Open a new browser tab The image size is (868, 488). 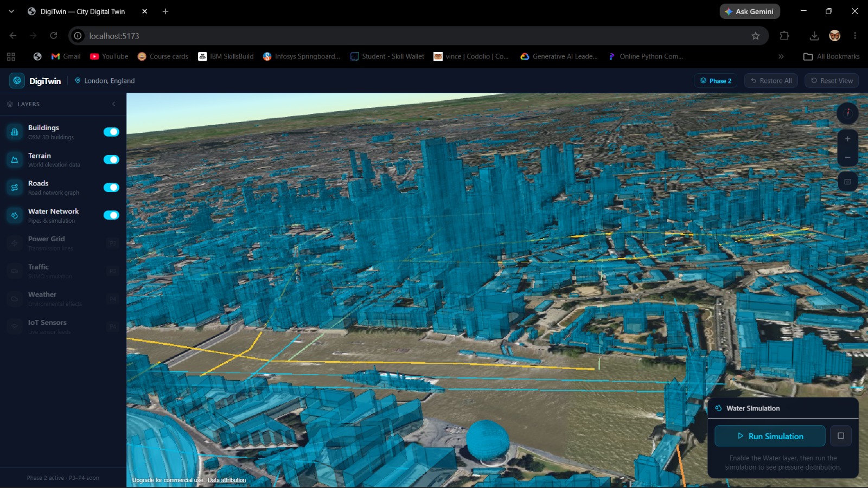click(x=165, y=11)
